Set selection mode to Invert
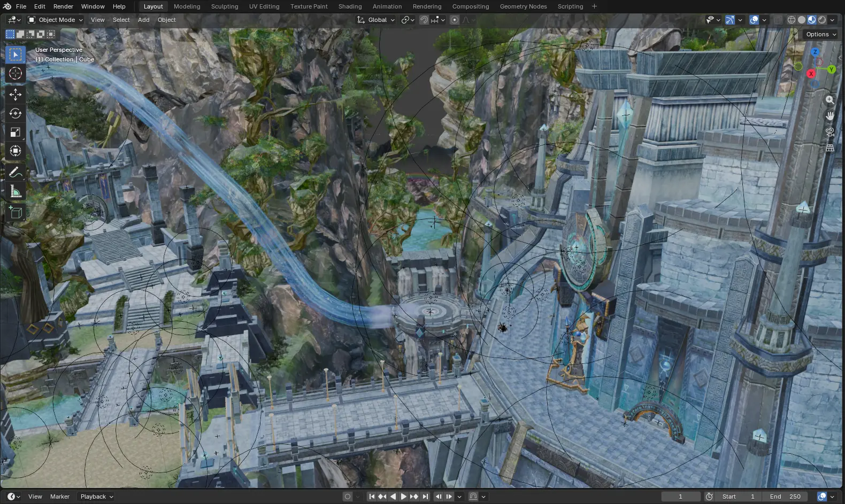Image resolution: width=845 pixels, height=504 pixels. pyautogui.click(x=41, y=34)
